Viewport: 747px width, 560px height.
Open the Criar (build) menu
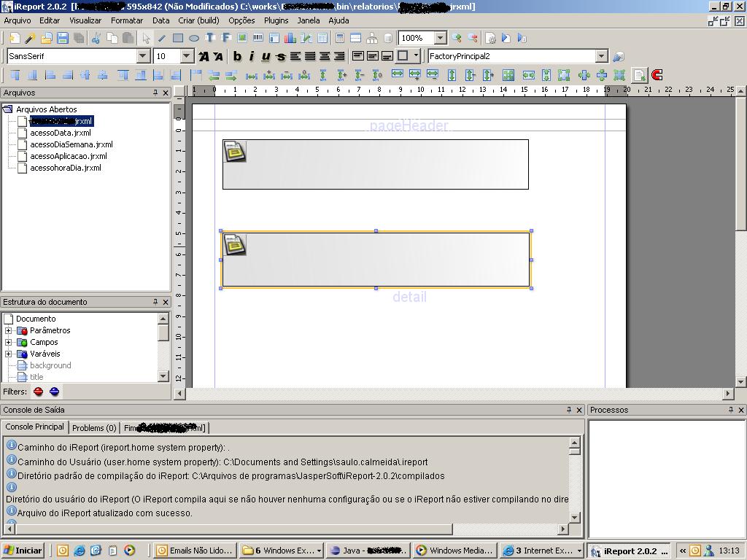(198, 20)
